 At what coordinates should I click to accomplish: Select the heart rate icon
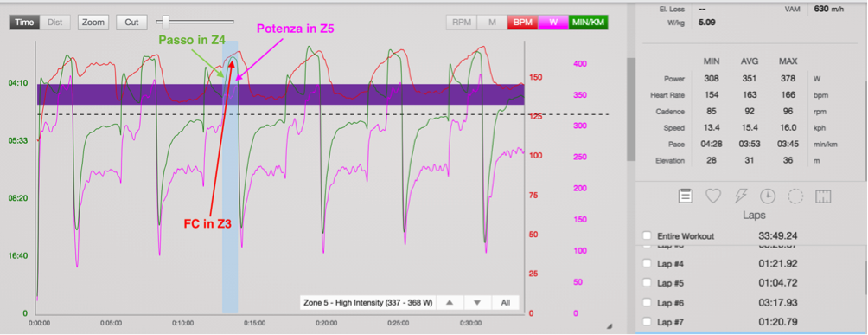[713, 196]
